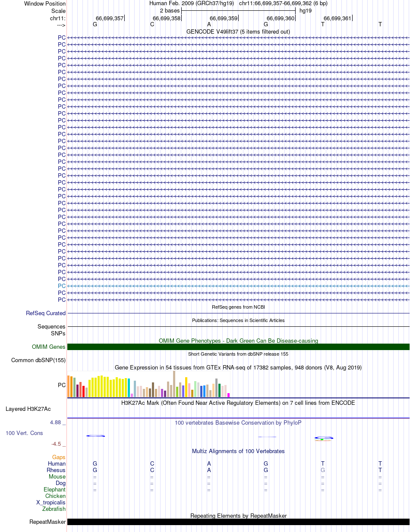Viewport: 410px width, 532px height.
Task: Click the magenta last bar in GTEx chart
Action: 229,395
